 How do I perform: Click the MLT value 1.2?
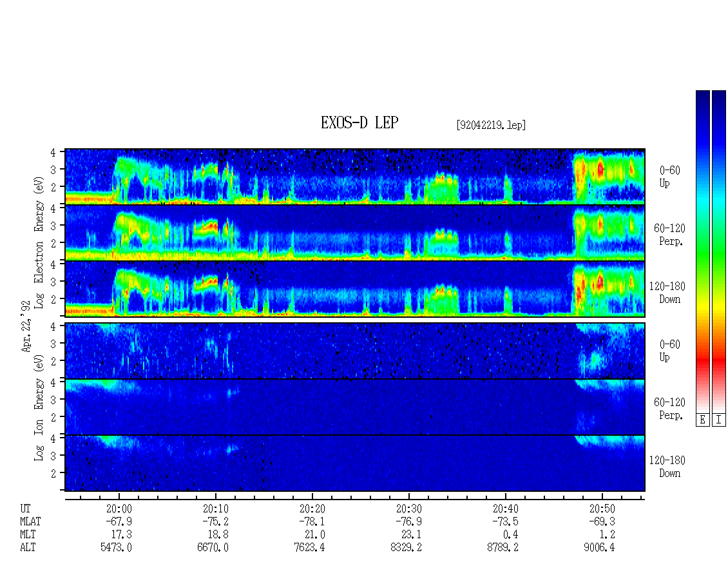click(607, 535)
